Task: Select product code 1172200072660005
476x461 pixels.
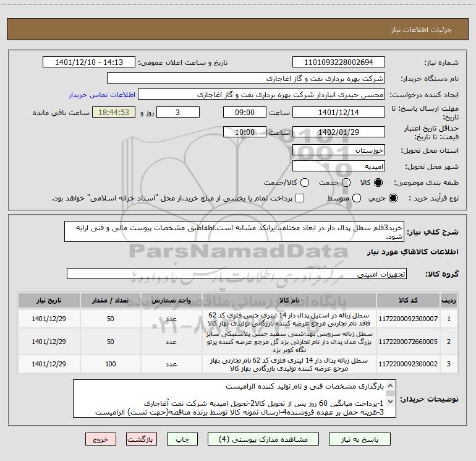Action: pyautogui.click(x=408, y=342)
